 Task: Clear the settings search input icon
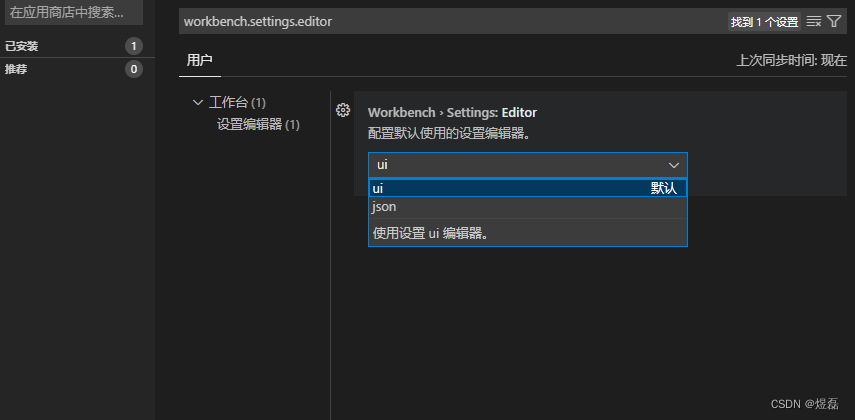(814, 22)
